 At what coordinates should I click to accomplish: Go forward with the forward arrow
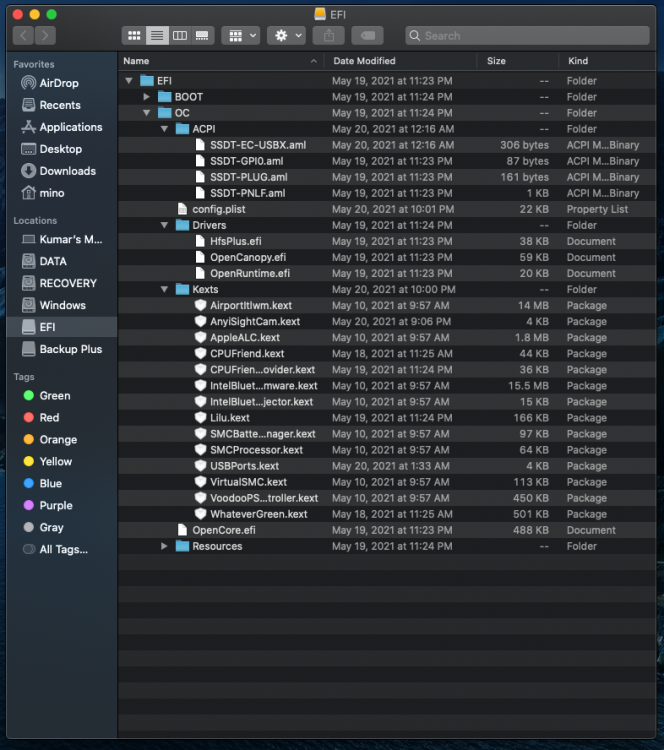pyautogui.click(x=45, y=35)
